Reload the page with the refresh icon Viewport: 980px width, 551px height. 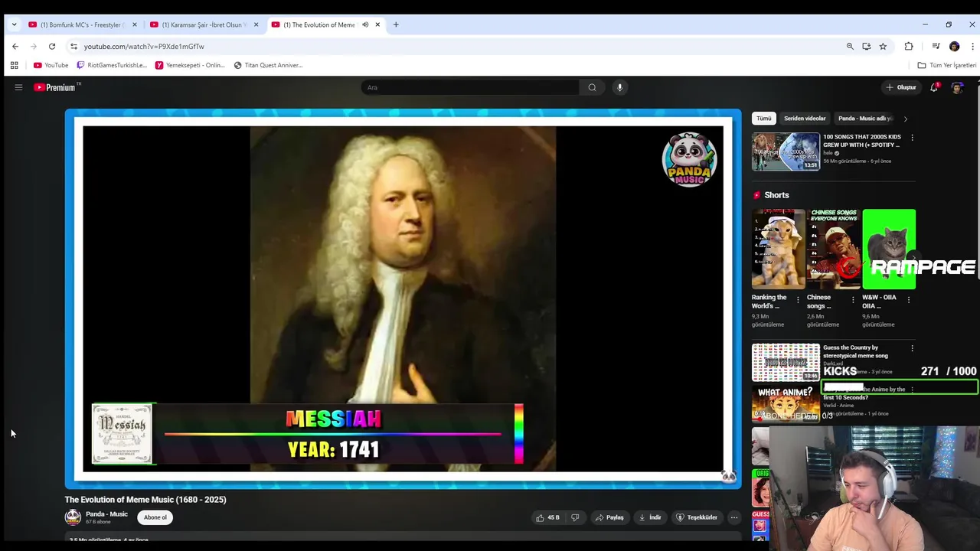pyautogui.click(x=52, y=46)
